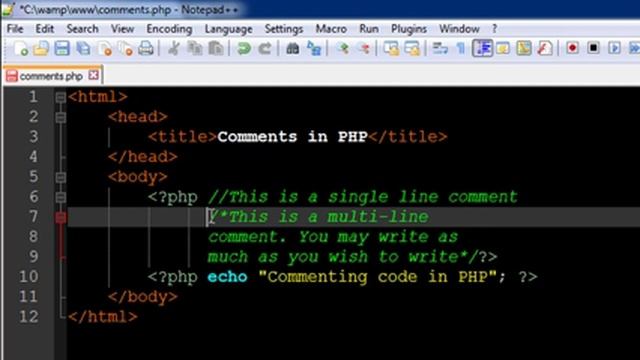
Task: Create a new file with toolbar icon
Action: pos(20,49)
